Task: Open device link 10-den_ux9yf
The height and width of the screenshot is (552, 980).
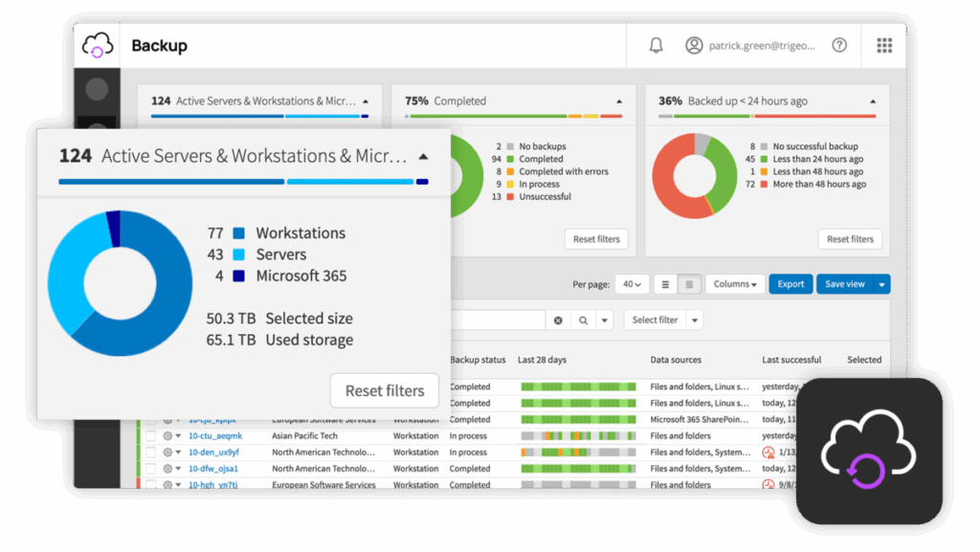Action: tap(213, 453)
